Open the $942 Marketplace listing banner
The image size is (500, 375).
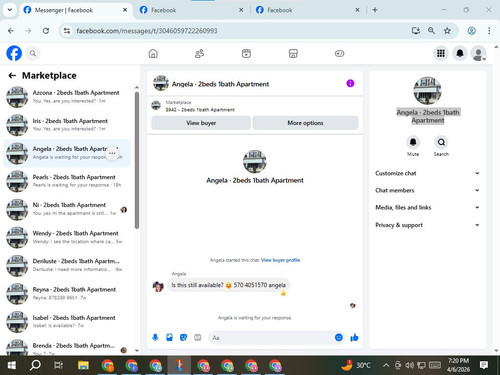pos(254,106)
